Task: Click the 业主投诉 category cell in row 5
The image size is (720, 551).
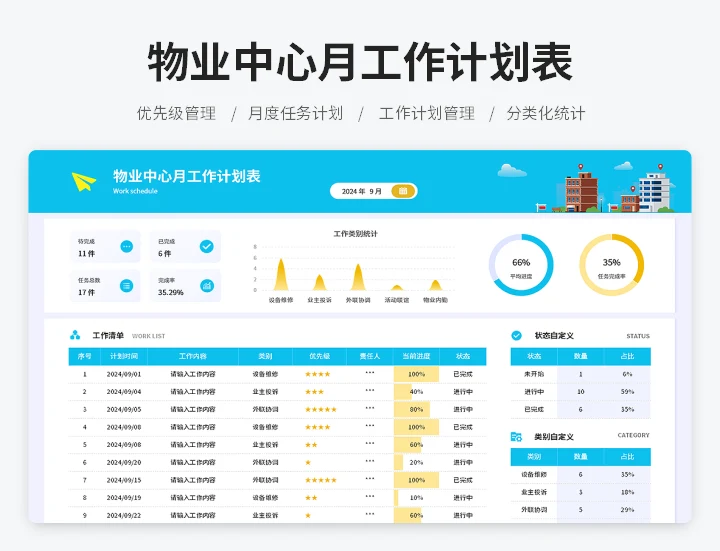Action: pos(265,445)
